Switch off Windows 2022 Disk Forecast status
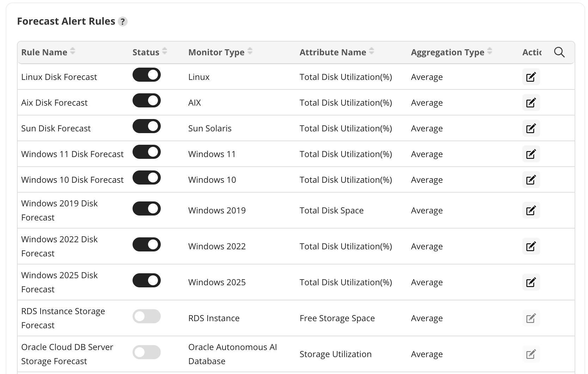 [147, 244]
